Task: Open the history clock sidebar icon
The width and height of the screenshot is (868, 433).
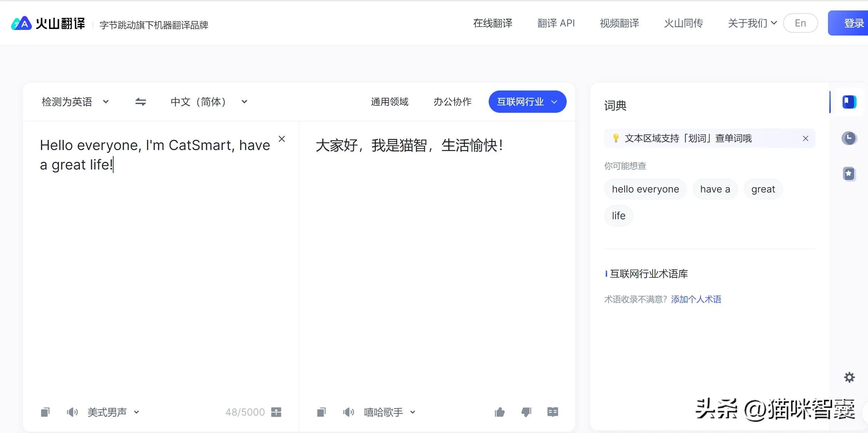Action: point(849,138)
